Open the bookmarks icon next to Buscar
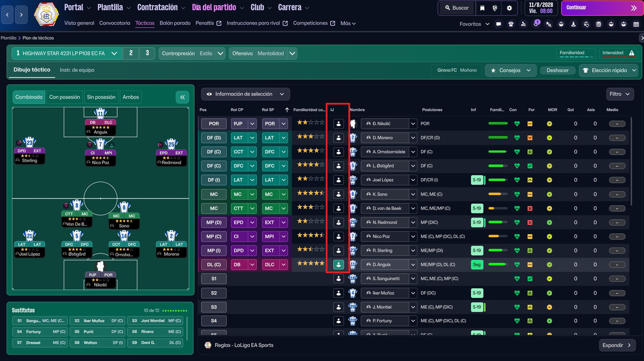644x361 pixels. pyautogui.click(x=482, y=8)
